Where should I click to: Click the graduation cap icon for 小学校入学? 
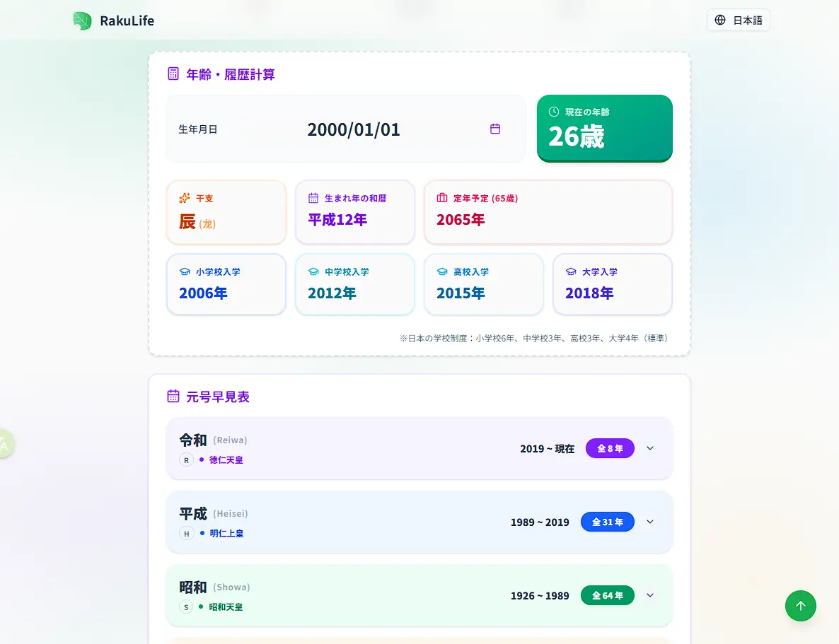tap(185, 271)
